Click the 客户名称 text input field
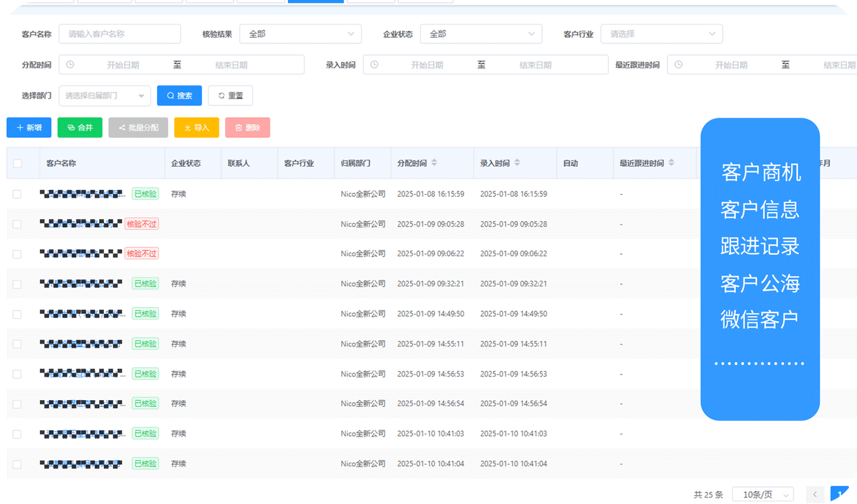This screenshot has height=504, width=857. (120, 34)
